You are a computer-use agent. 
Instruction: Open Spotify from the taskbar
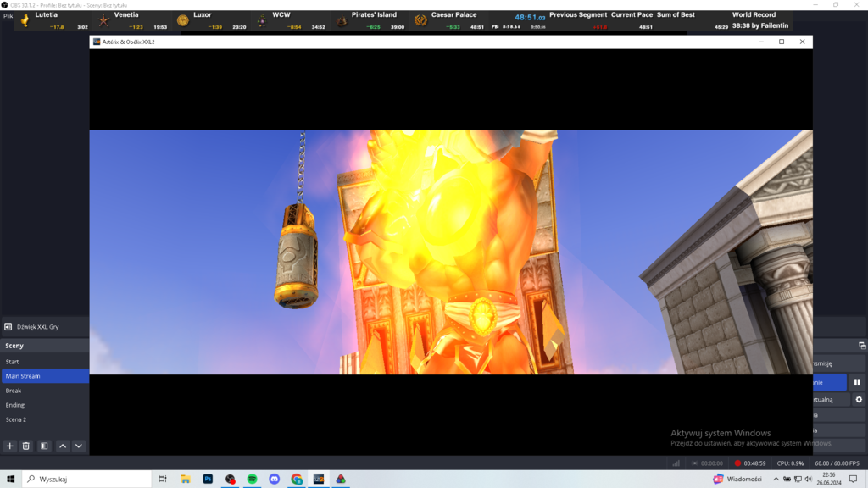point(252,480)
